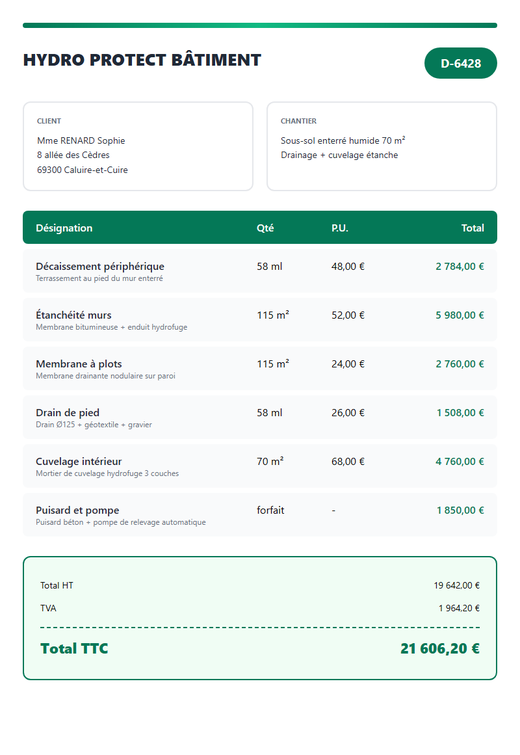The width and height of the screenshot is (520, 755).
Task: Click the Chantier info card
Action: click(382, 146)
